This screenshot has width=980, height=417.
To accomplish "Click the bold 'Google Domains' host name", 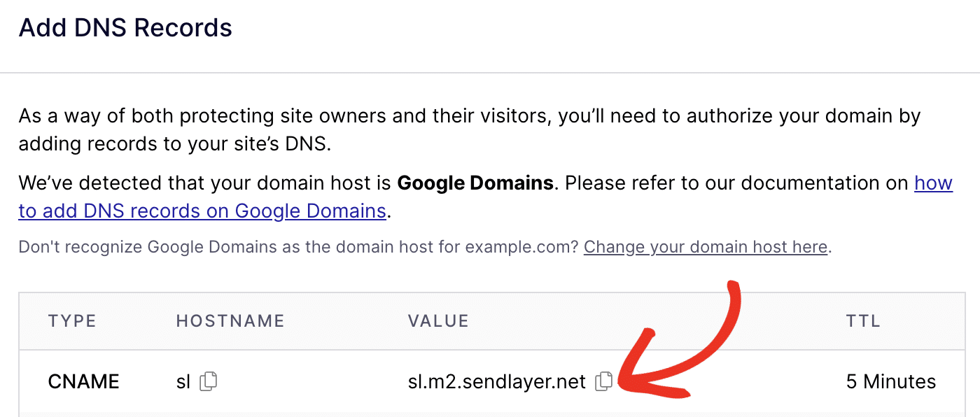I will pos(475,183).
